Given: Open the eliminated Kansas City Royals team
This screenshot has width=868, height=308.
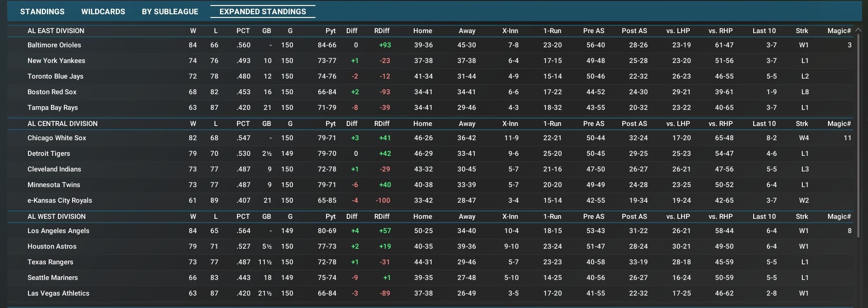Looking at the screenshot, I should coord(60,200).
